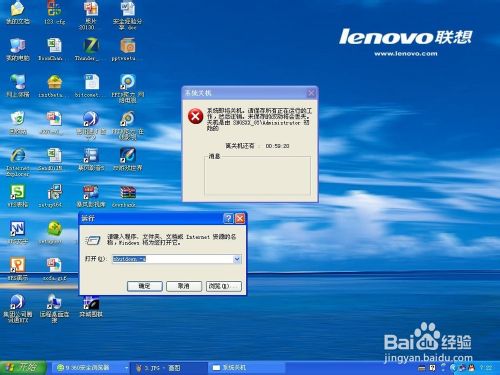The height and width of the screenshot is (375, 500).
Task: Switch to 360 browser taskbar item
Action: coord(91,368)
